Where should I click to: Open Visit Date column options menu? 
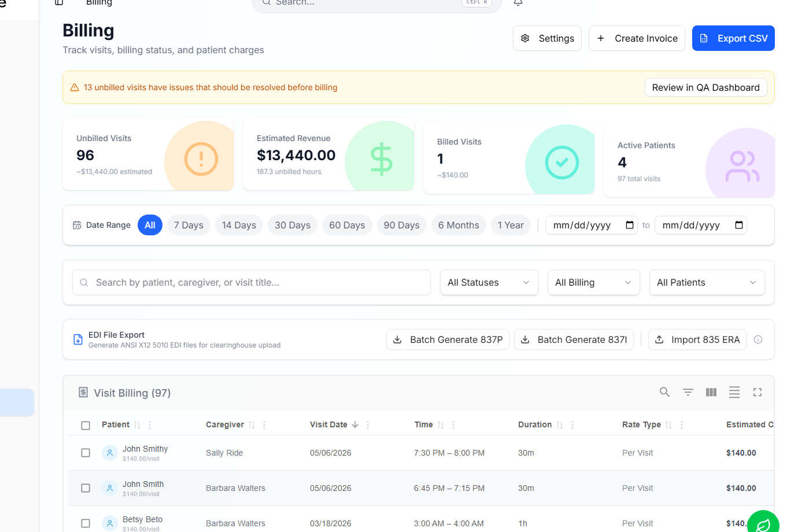(368, 425)
